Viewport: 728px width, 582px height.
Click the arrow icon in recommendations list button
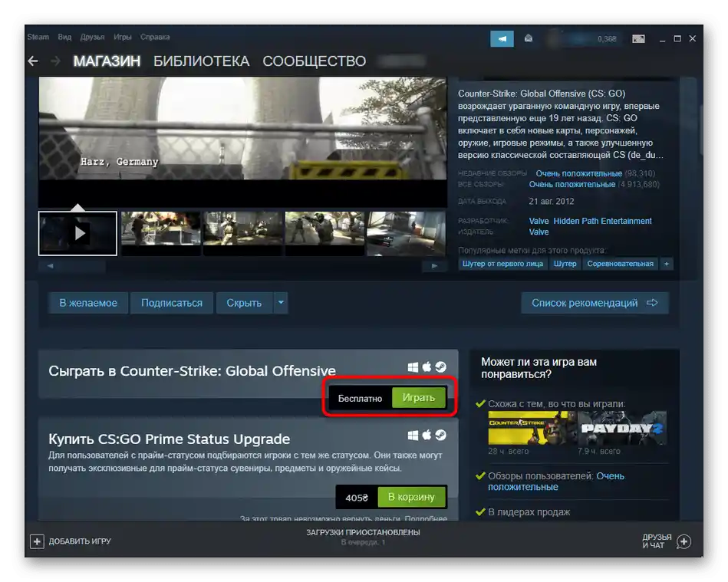tap(652, 303)
